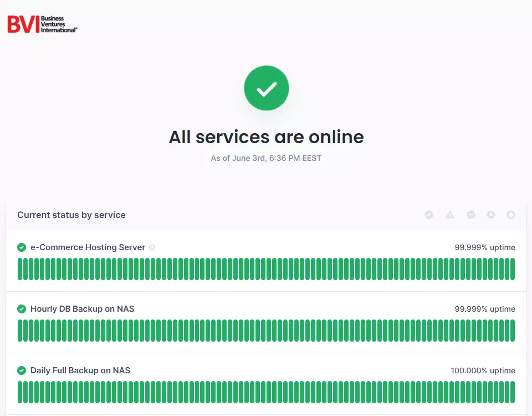The height and width of the screenshot is (416, 532).
Task: Open the maintenance gear status icon
Action: (491, 215)
